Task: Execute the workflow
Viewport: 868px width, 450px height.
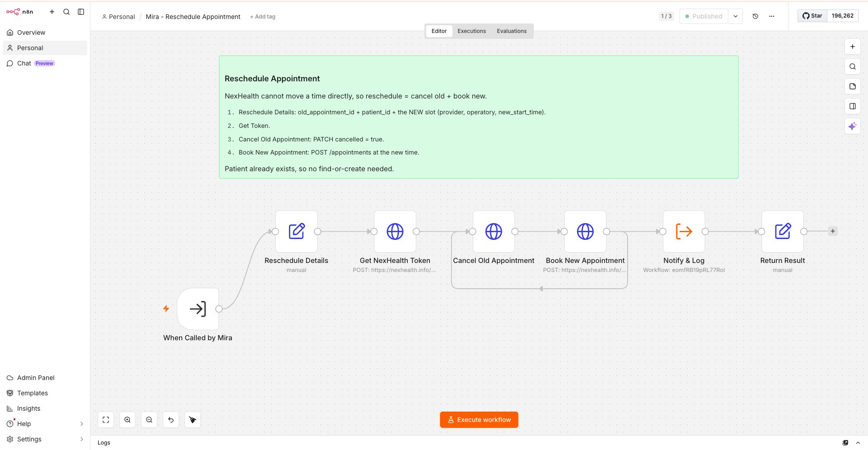Action: [x=479, y=420]
